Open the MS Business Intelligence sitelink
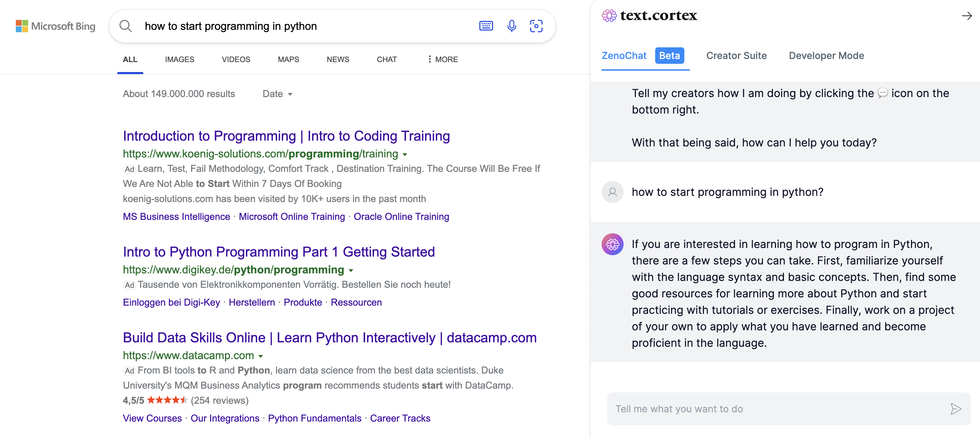 point(176,216)
